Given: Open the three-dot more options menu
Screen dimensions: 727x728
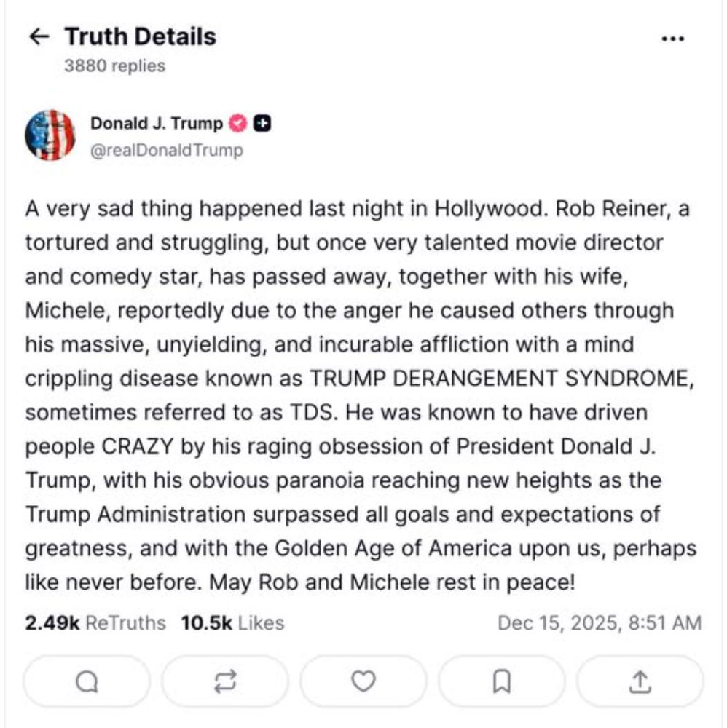Looking at the screenshot, I should (x=672, y=39).
